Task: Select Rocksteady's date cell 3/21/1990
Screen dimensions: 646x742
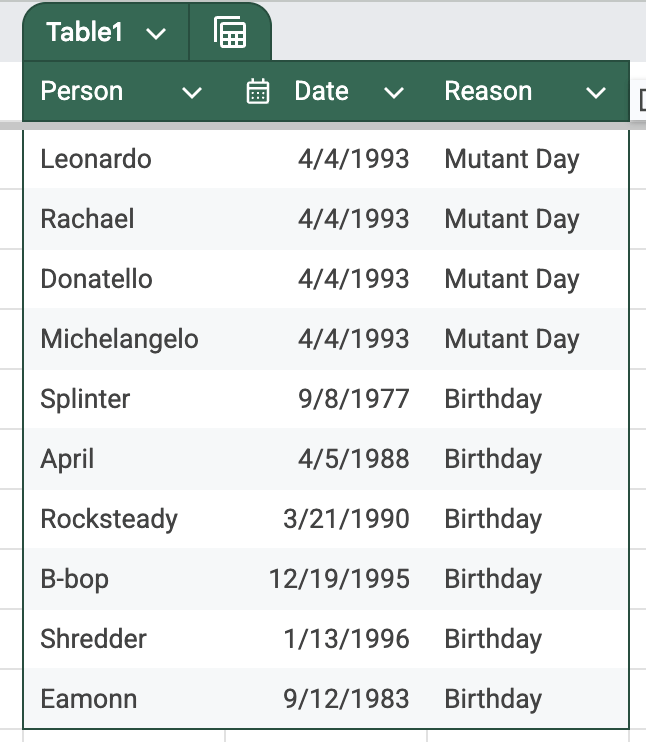Action: tap(346, 519)
